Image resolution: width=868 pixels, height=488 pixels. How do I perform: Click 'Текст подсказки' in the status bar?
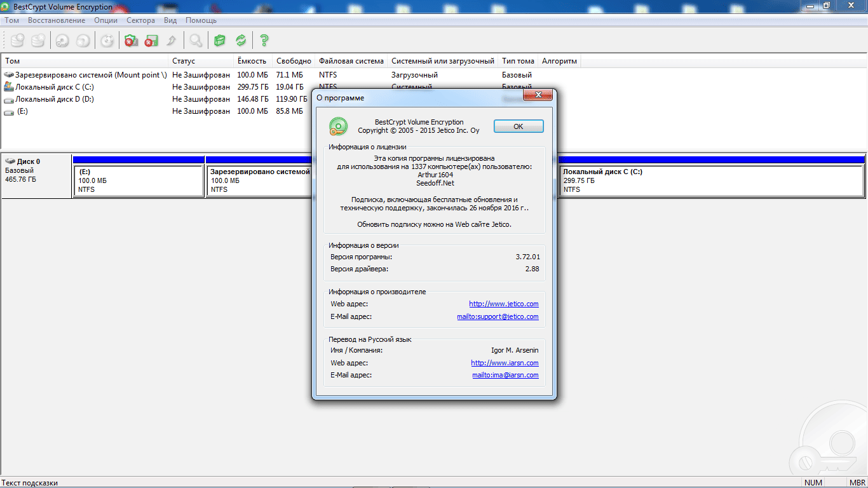coord(29,483)
